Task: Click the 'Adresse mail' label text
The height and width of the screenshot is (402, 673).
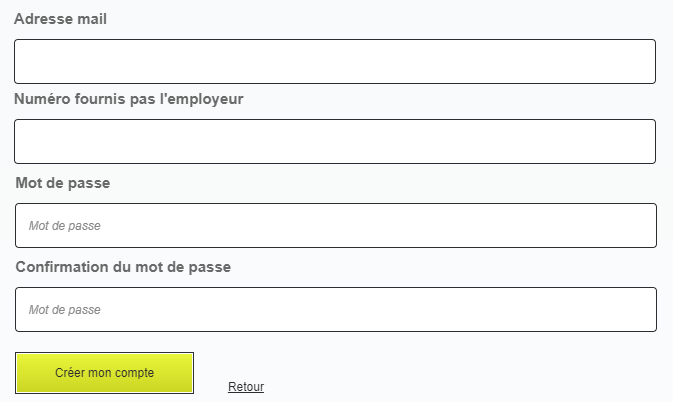Action: [61, 19]
